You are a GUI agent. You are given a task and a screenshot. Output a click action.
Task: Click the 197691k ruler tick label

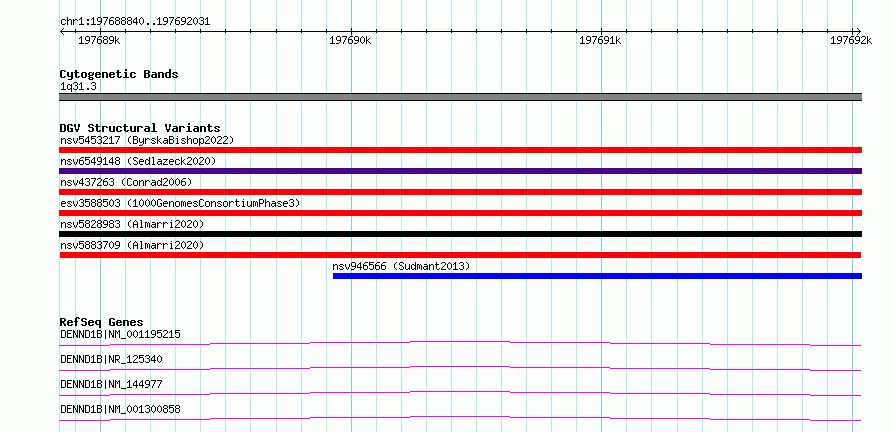click(x=600, y=40)
